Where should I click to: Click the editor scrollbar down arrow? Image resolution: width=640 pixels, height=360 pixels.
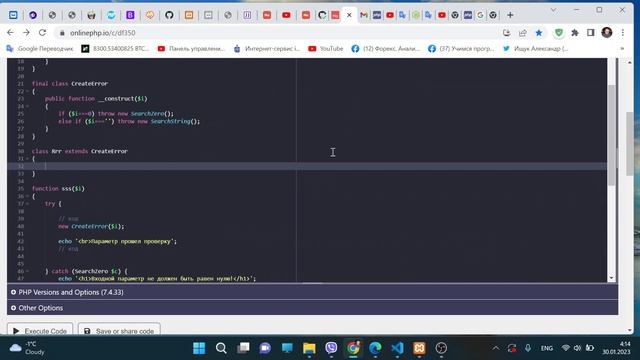pos(611,278)
